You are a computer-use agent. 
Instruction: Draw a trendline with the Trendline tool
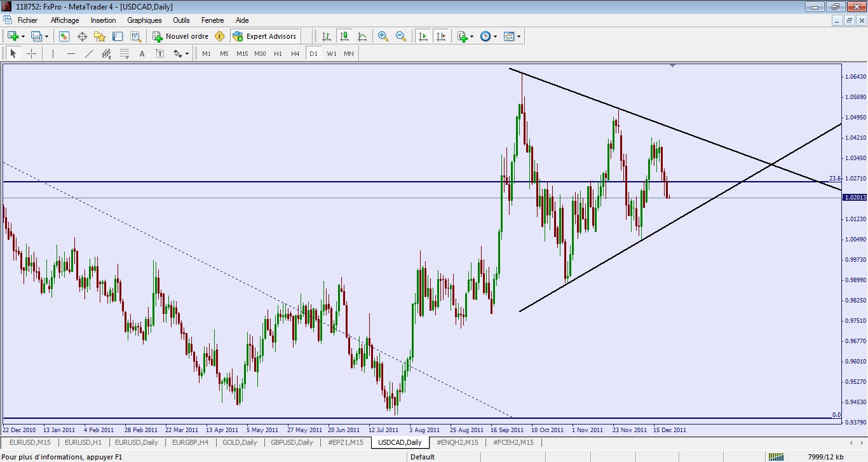point(89,53)
